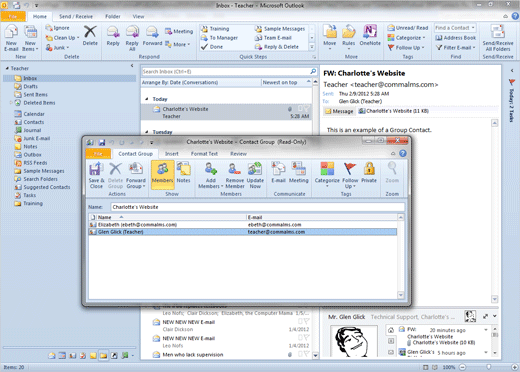Expand Deleted Items folder

[x=11, y=103]
